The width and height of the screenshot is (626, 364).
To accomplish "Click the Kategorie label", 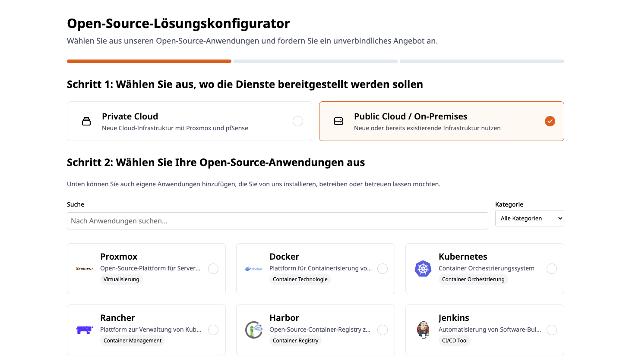I will (509, 204).
